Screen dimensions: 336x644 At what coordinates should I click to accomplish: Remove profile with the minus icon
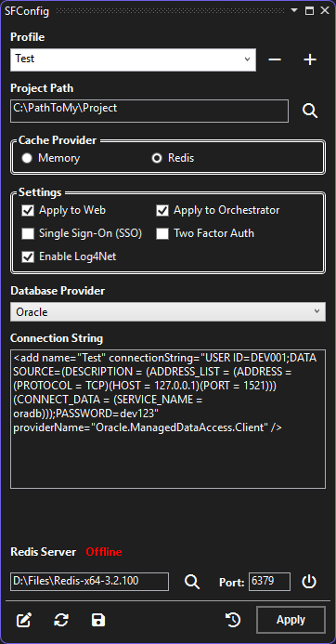click(x=275, y=60)
